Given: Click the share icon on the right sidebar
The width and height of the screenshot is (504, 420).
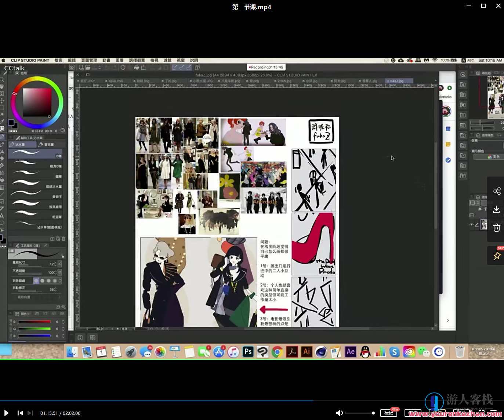Looking at the screenshot, I should click(x=497, y=191).
